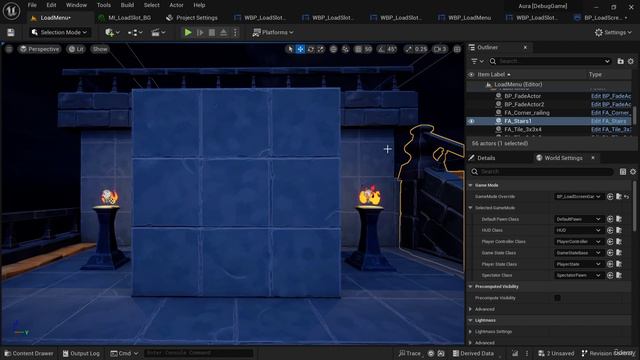The width and height of the screenshot is (640, 360).
Task: Open the Cinematics clapperboard icon dropdown
Action: pyautogui.click(x=158, y=32)
